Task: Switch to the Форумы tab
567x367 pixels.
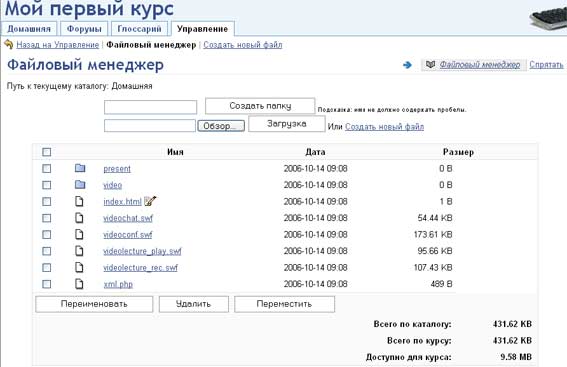Action: pos(84,29)
